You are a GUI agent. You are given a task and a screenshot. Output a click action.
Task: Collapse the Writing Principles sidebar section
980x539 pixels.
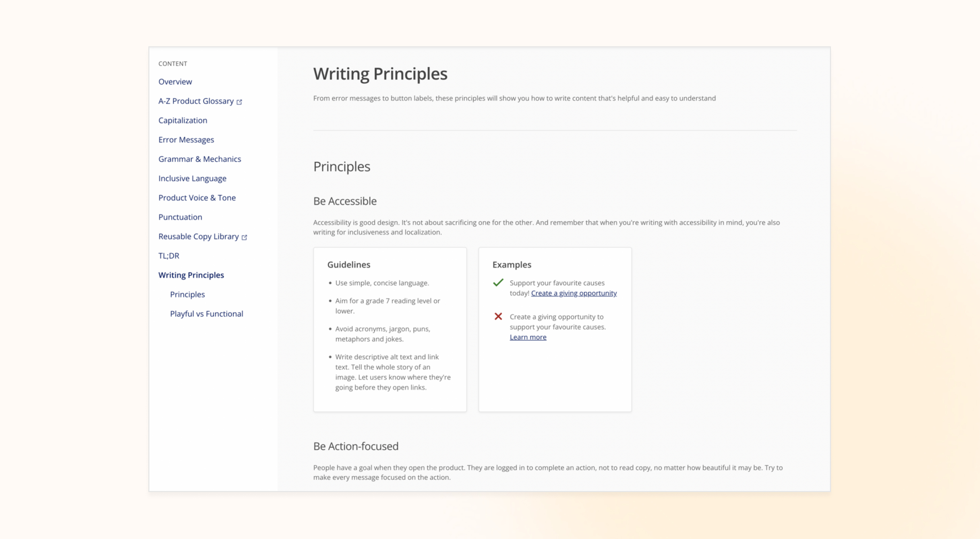[x=191, y=275]
